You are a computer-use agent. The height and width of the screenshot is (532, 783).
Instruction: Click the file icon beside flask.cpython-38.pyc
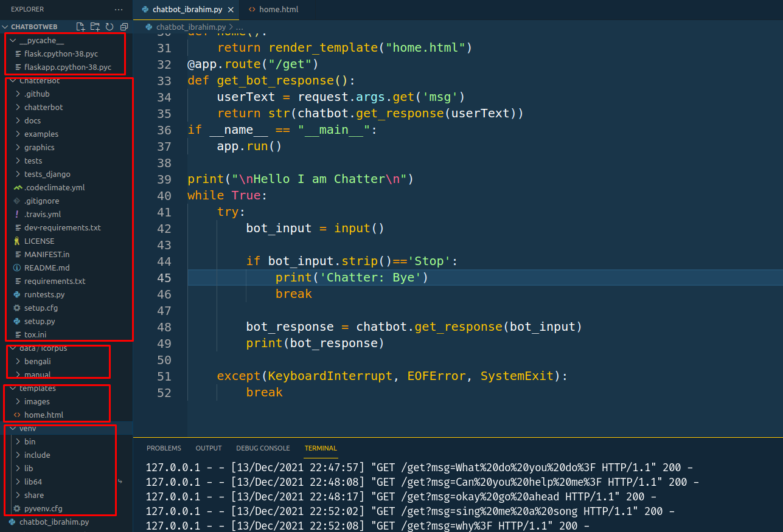click(x=17, y=54)
